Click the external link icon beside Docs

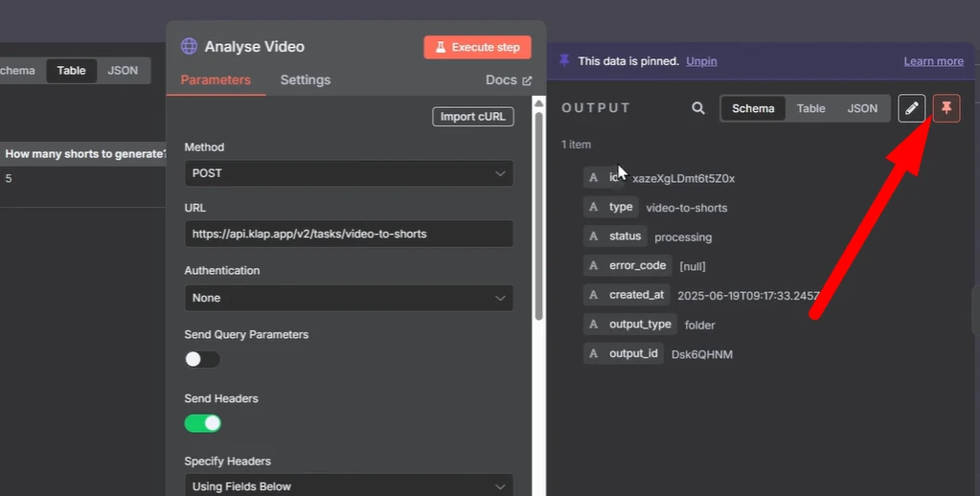[x=527, y=80]
